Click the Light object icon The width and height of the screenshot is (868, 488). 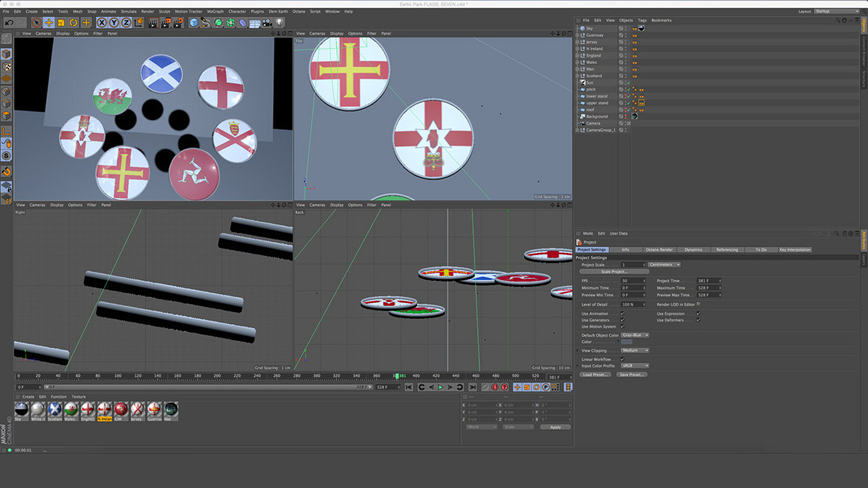280,22
